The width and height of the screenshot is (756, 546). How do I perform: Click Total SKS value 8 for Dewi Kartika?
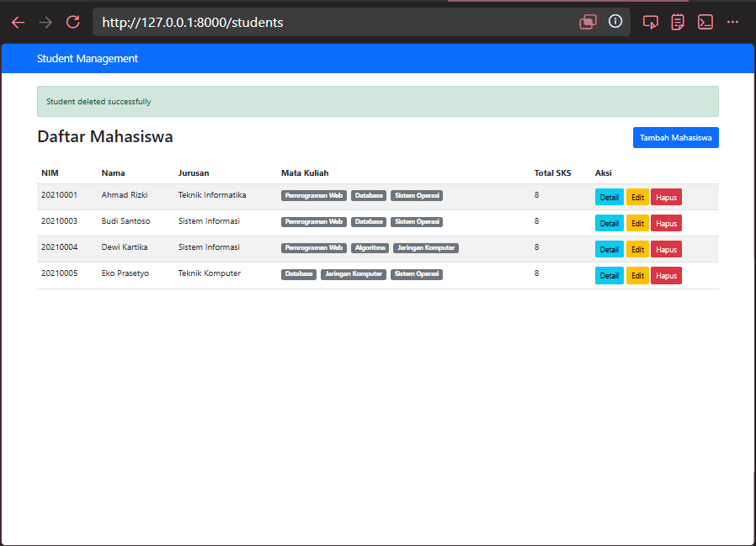click(536, 247)
